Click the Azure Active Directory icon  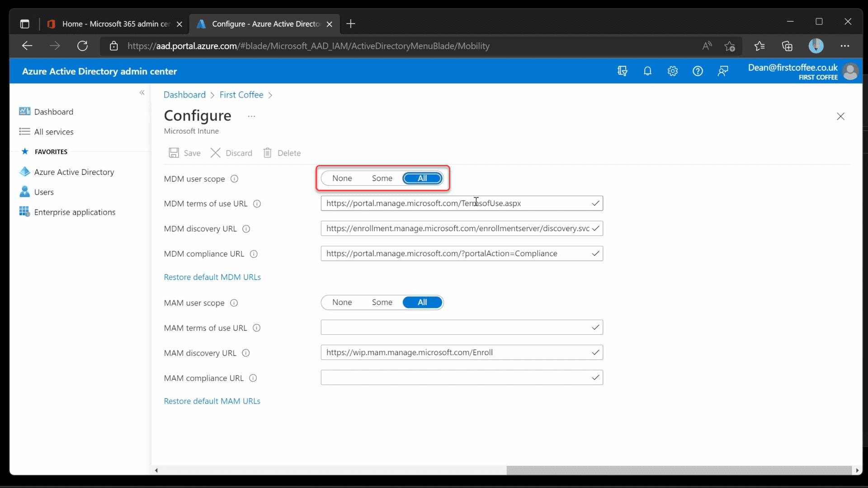[25, 172]
